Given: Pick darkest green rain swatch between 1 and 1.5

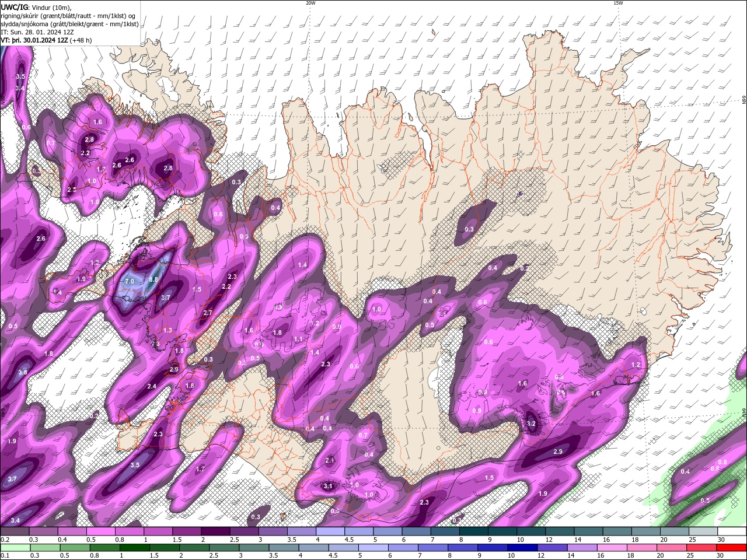Looking at the screenshot, I should (134, 548).
